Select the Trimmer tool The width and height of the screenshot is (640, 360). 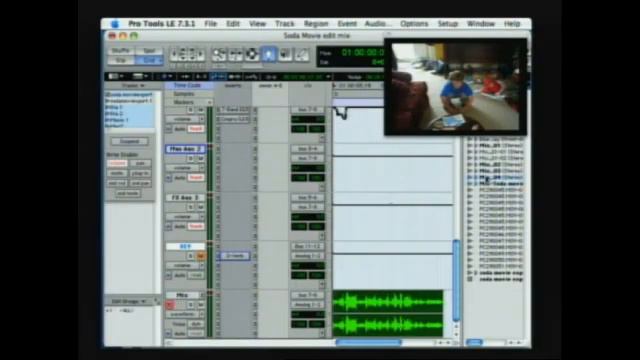236,54
